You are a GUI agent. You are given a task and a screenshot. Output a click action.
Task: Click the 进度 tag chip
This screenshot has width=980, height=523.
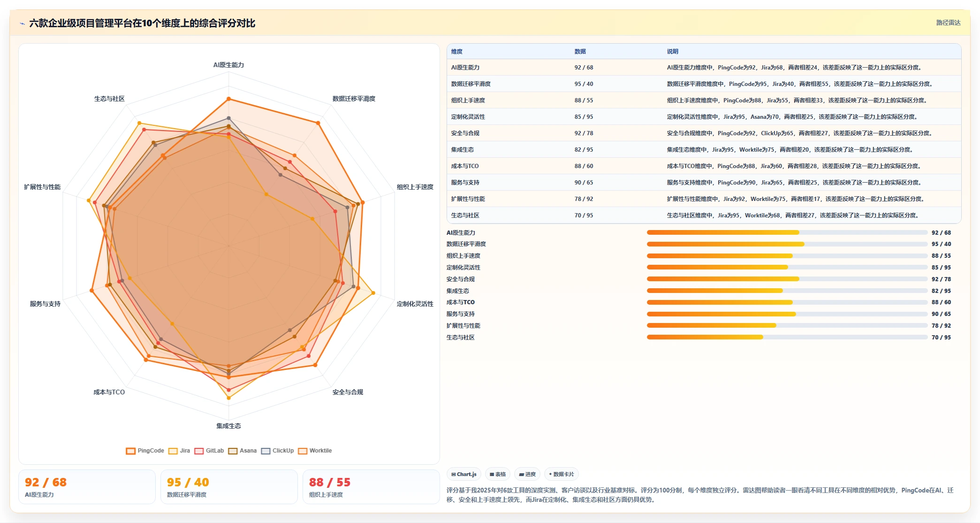(527, 474)
